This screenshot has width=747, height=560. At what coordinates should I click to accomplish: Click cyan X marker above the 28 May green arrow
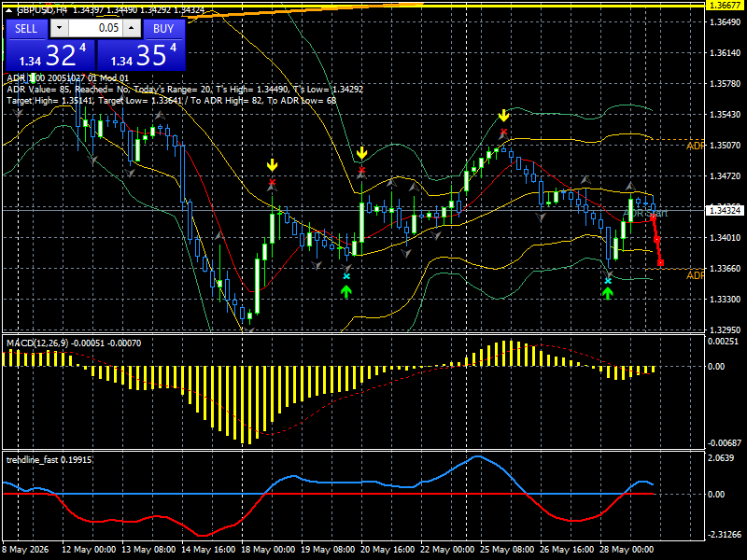pyautogui.click(x=608, y=281)
